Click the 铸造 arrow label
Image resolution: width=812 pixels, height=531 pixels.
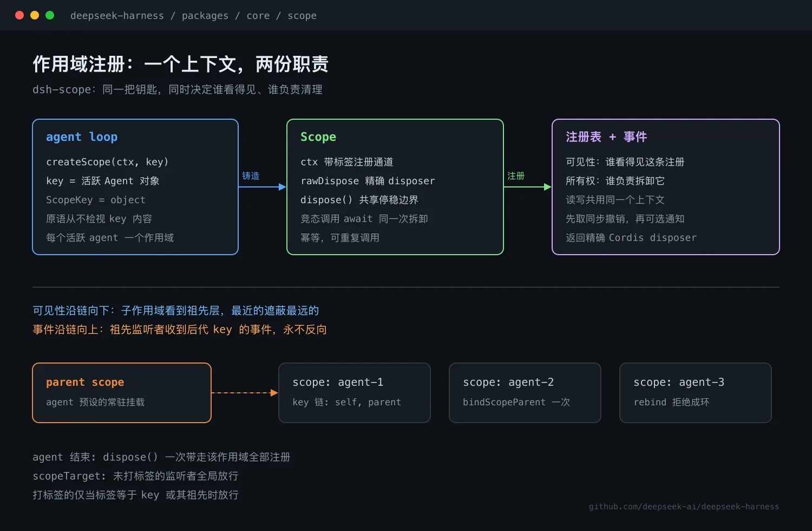click(251, 176)
